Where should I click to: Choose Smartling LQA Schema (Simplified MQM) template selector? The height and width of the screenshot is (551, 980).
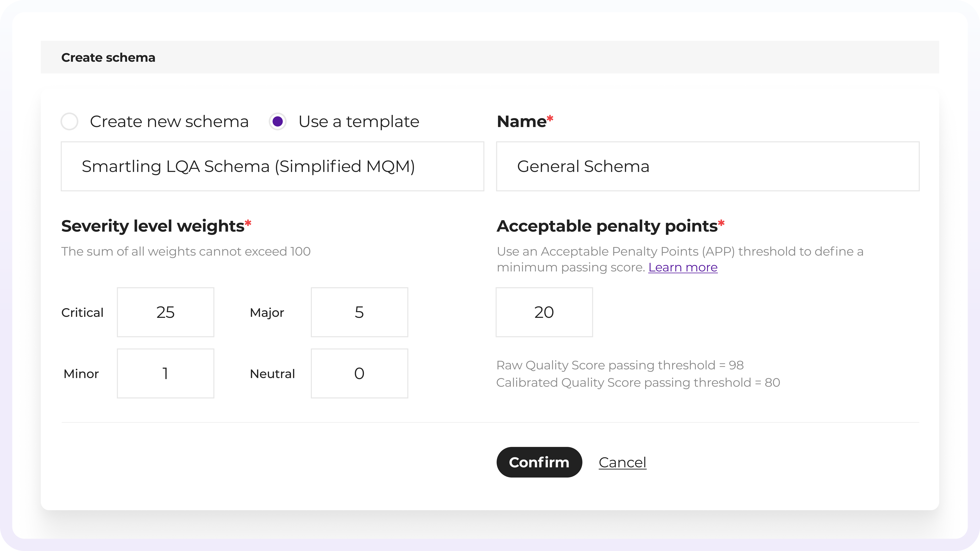click(272, 166)
